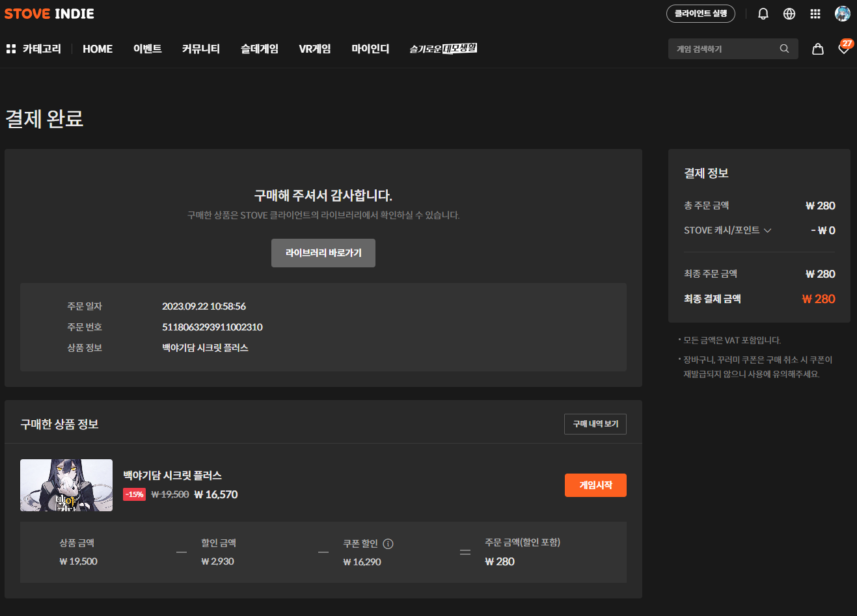This screenshot has width=857, height=616.
Task: Open the wishlist heart with 27 badge
Action: tap(844, 49)
